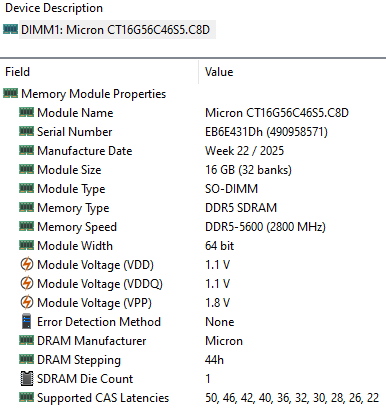Click the Memory Module Properties group icon

click(x=10, y=94)
